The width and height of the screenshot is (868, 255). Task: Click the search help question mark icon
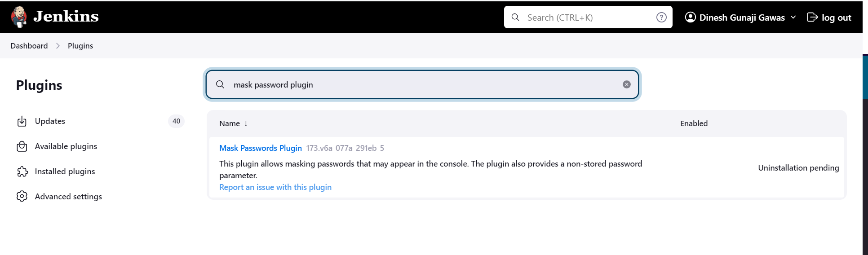(661, 18)
